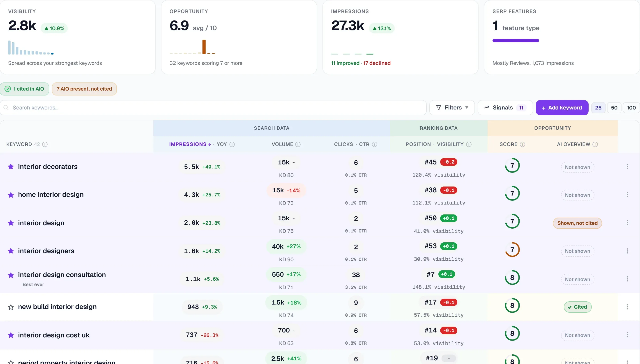This screenshot has height=364, width=640.
Task: Sort by Impressions column header
Action: coord(190,145)
